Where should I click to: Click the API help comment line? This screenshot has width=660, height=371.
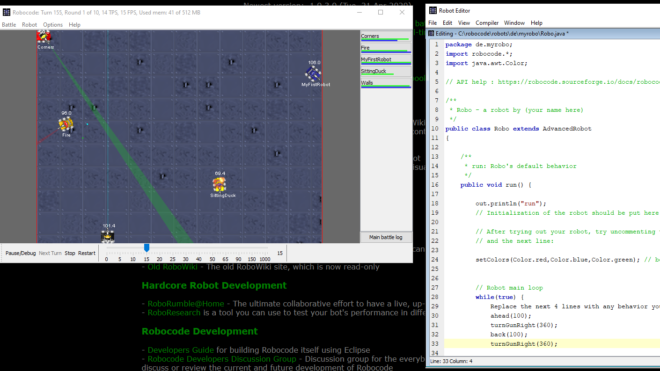click(552, 82)
